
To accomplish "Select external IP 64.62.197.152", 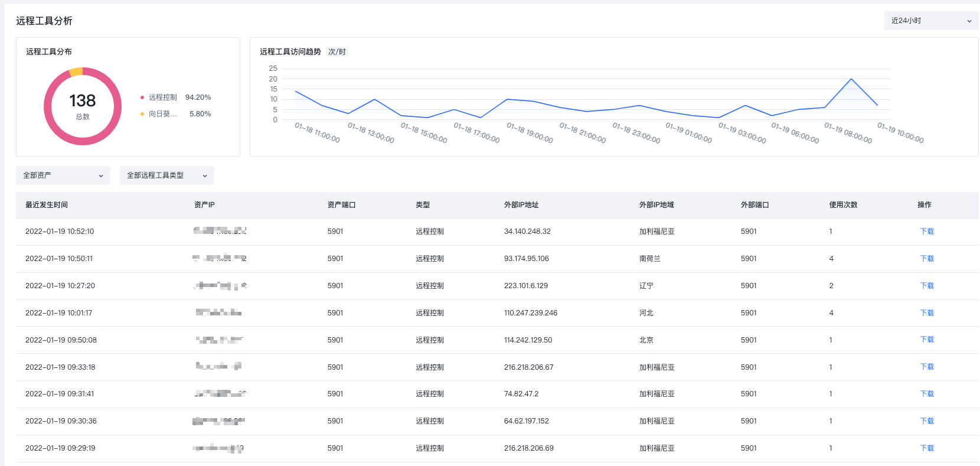I will [x=527, y=421].
